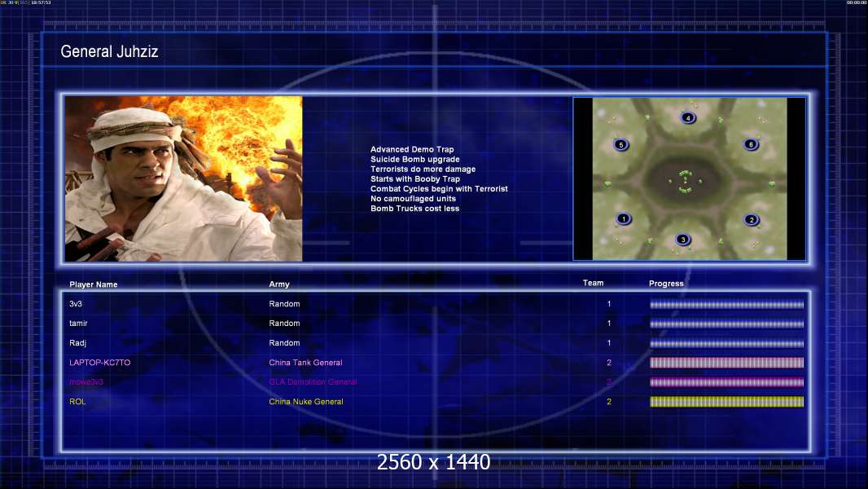Click GLA Demolition General army text
Screen dimensions: 868x489
pyautogui.click(x=313, y=382)
